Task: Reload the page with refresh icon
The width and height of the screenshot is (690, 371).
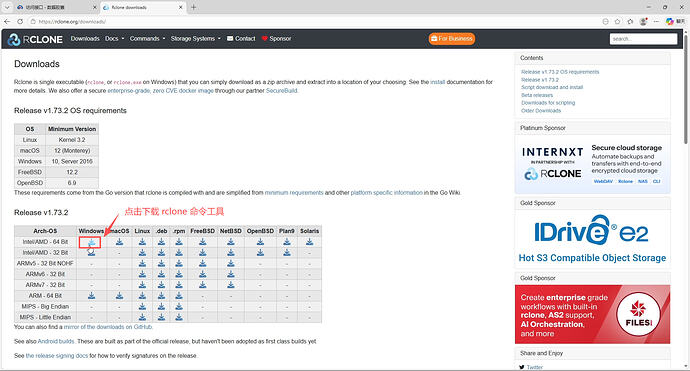Action: point(20,21)
